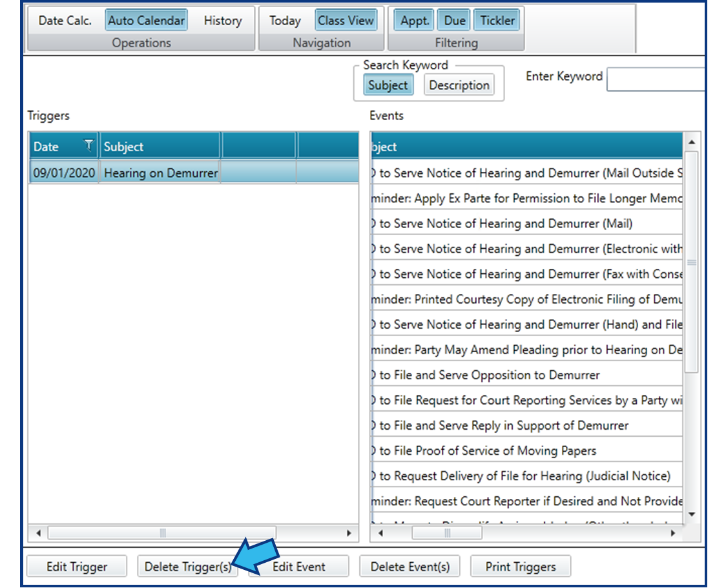
Task: Select event File and Serve Reply in Support
Action: tap(527, 425)
